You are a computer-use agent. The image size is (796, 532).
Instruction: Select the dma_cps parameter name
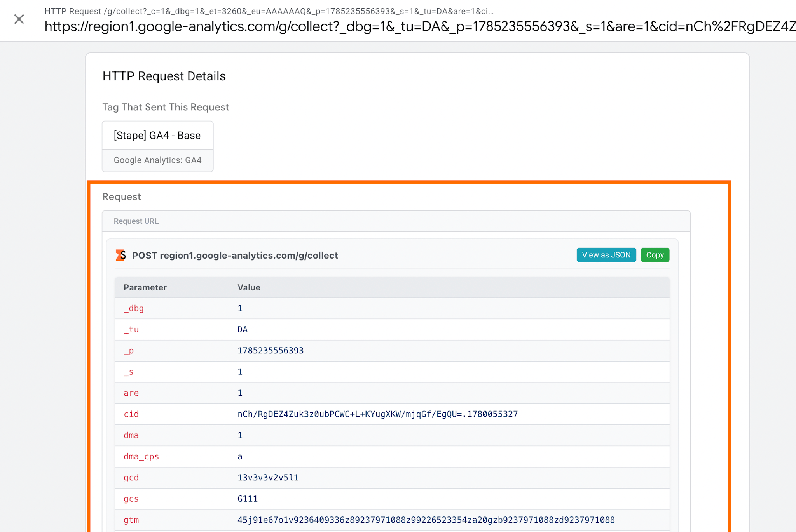point(141,457)
